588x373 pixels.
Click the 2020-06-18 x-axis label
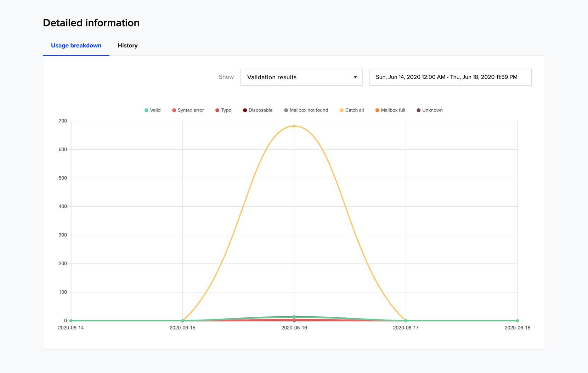click(x=518, y=328)
